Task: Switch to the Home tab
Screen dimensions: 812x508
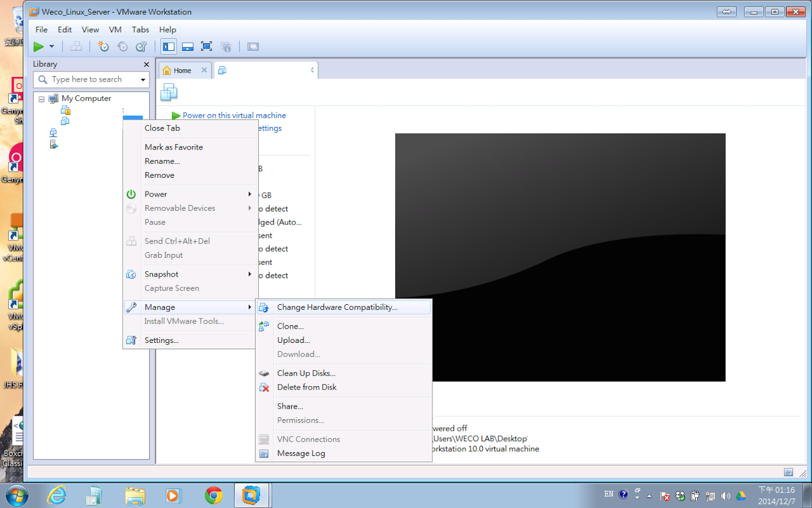Action: pos(183,71)
